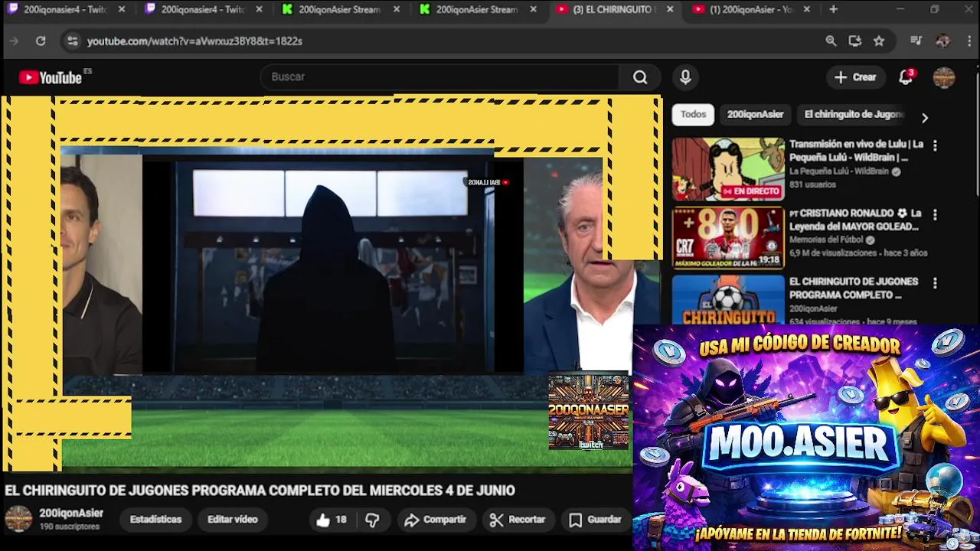
Task: Like the video with thumbs up
Action: (x=332, y=520)
